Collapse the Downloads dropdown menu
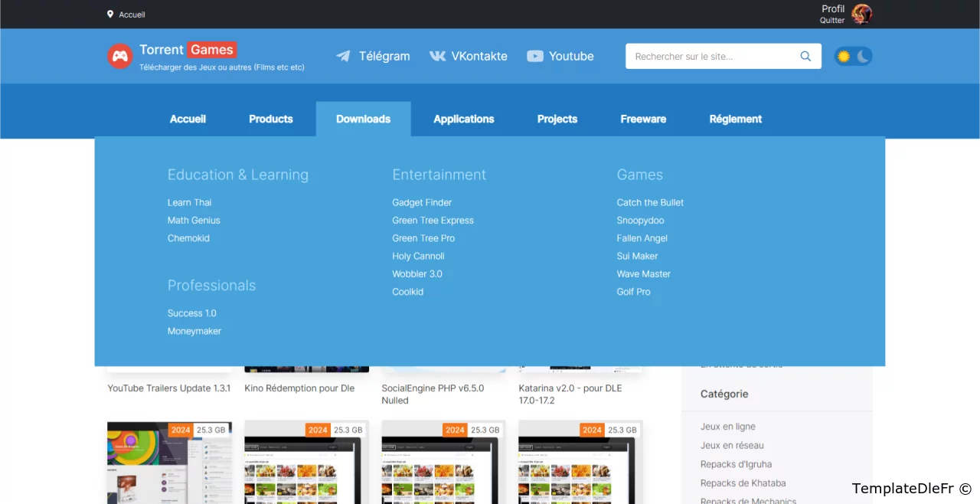The image size is (980, 504). (363, 119)
